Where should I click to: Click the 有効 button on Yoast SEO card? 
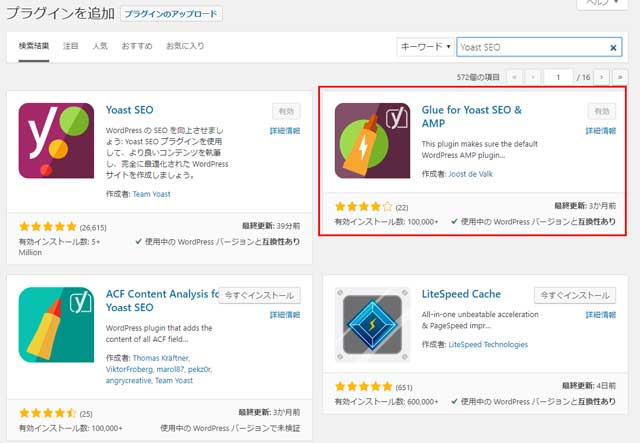point(286,111)
